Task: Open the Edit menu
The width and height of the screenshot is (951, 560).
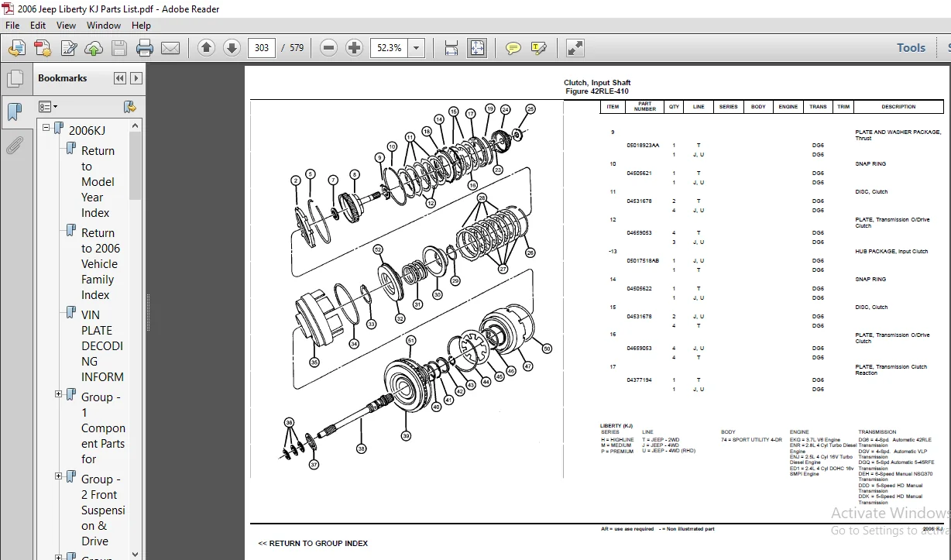Action: click(38, 25)
